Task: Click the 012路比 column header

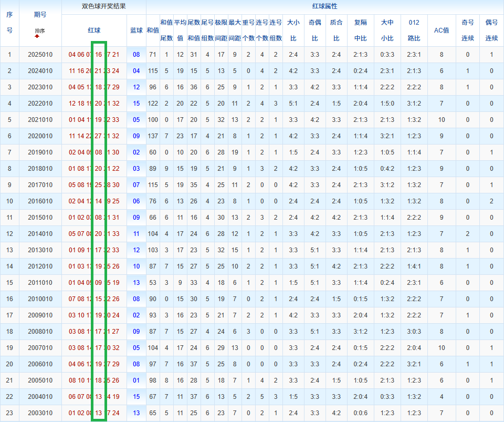Action: point(414,30)
